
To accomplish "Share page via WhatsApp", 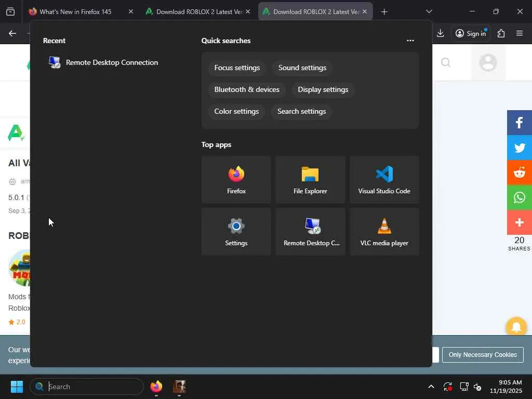I will pos(520,197).
